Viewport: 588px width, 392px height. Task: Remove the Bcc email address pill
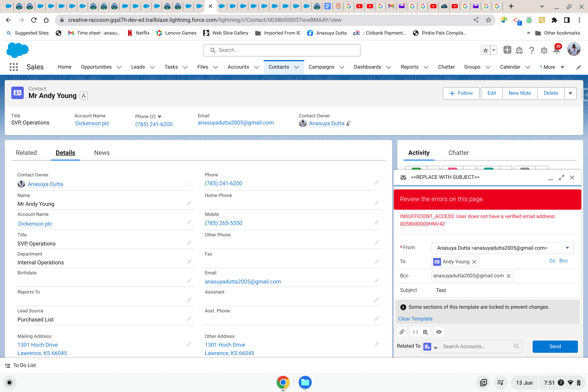509,276
